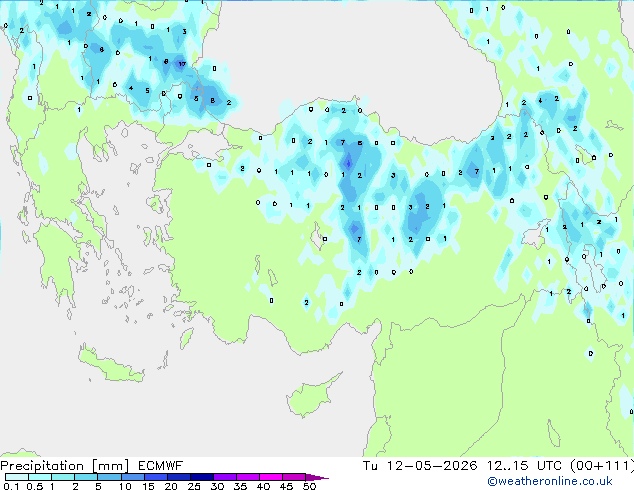The height and width of the screenshot is (490, 634).
Task: Click the "10" legend scale label
Action: (125, 486)
